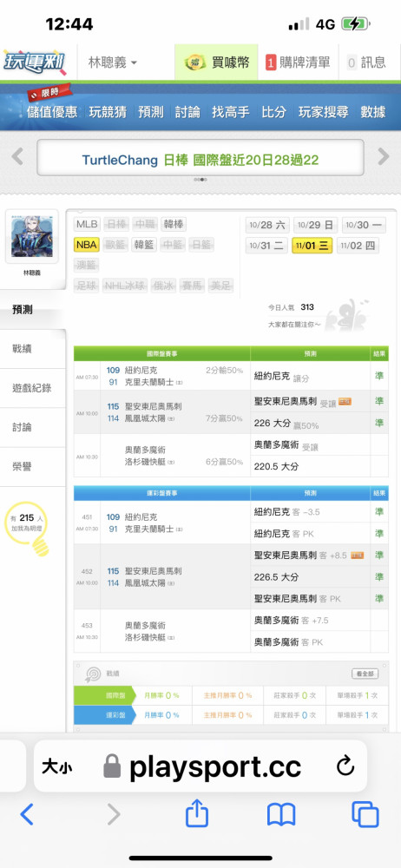This screenshot has width=401, height=868.
Task: Open the 購牌清單 list
Action: (298, 62)
